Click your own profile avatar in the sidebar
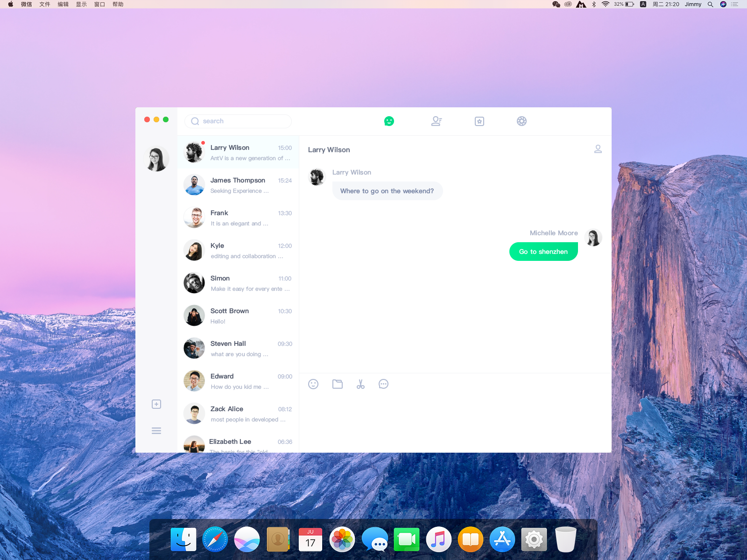 tap(156, 159)
